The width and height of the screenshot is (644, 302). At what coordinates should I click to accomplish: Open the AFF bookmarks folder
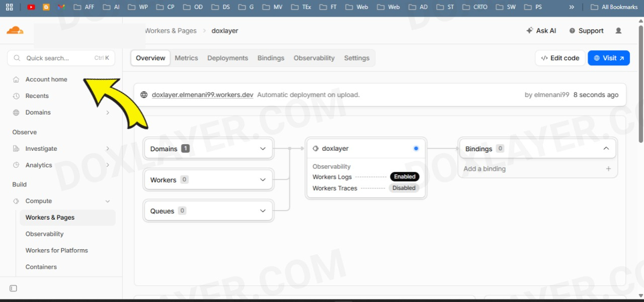click(84, 7)
